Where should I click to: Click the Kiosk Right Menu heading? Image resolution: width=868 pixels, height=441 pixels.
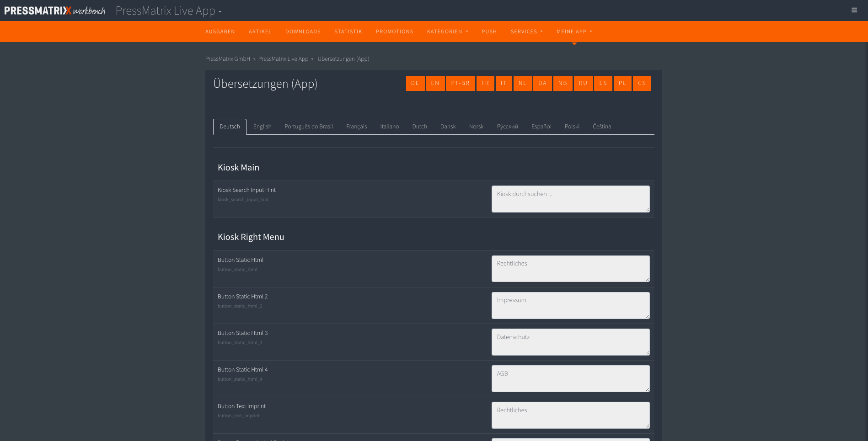click(251, 237)
